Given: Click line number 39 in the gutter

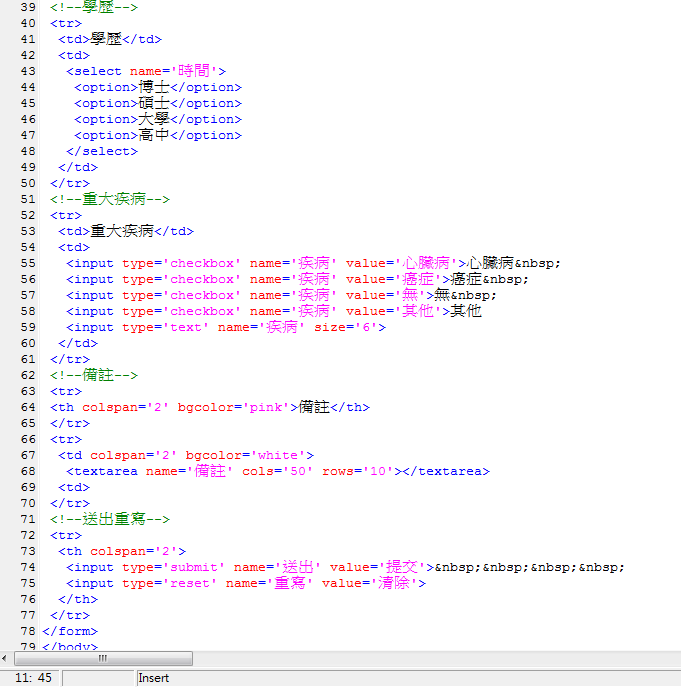Looking at the screenshot, I should click(28, 7).
